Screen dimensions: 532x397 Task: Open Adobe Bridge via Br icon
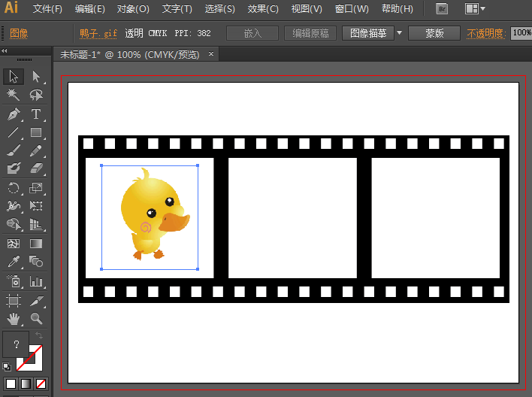pos(442,9)
